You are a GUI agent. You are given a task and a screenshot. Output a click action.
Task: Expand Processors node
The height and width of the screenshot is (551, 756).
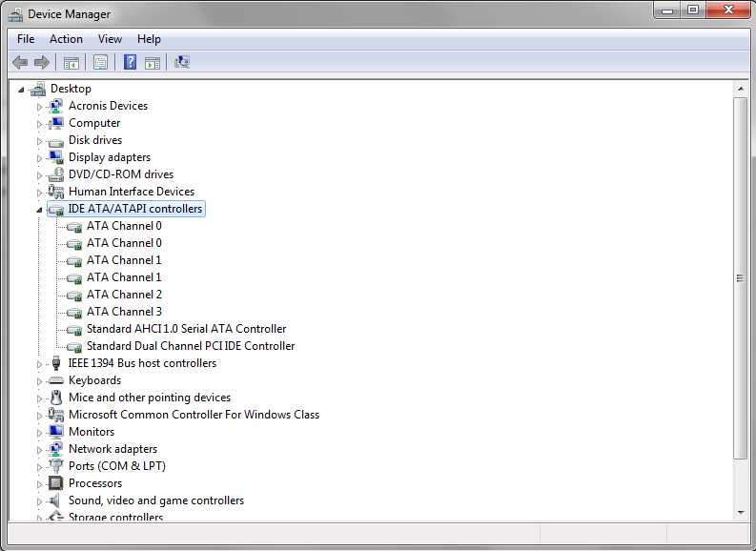click(39, 484)
